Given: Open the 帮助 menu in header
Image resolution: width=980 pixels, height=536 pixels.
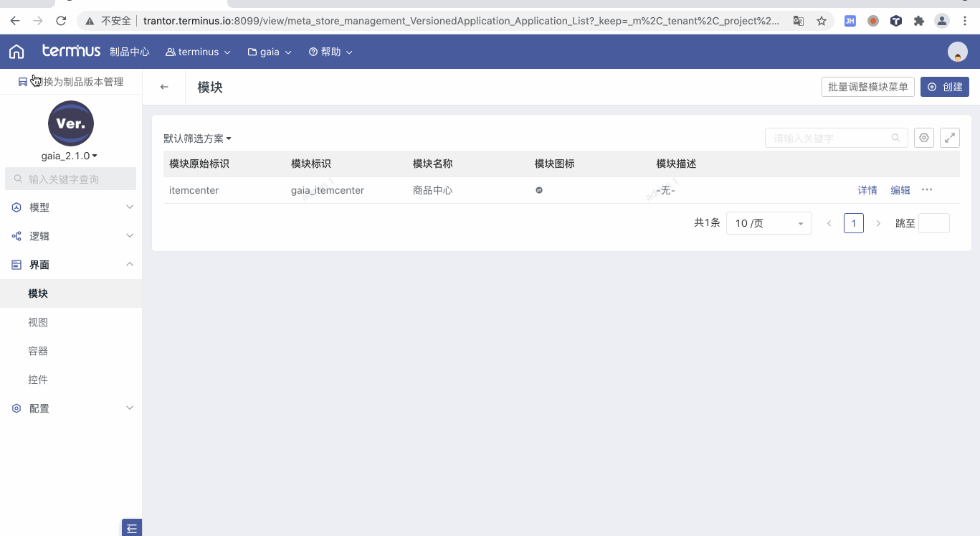Looking at the screenshot, I should 330,52.
